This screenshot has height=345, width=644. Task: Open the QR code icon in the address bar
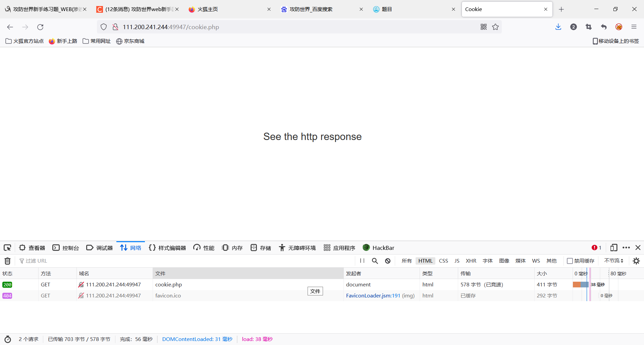483,27
